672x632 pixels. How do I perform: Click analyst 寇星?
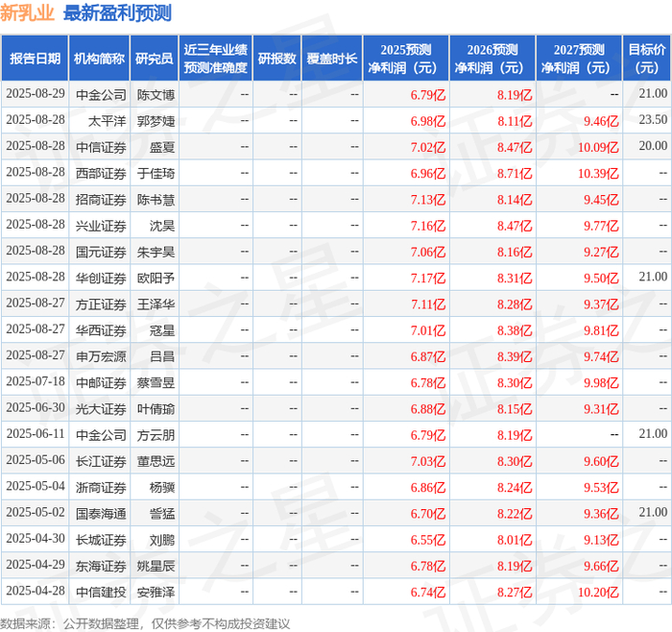162,330
